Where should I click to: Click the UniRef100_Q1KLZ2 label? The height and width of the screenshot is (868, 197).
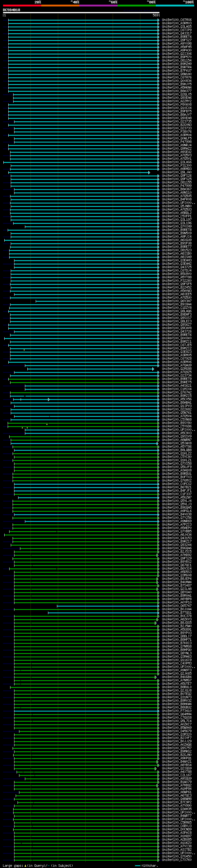coord(177,454)
